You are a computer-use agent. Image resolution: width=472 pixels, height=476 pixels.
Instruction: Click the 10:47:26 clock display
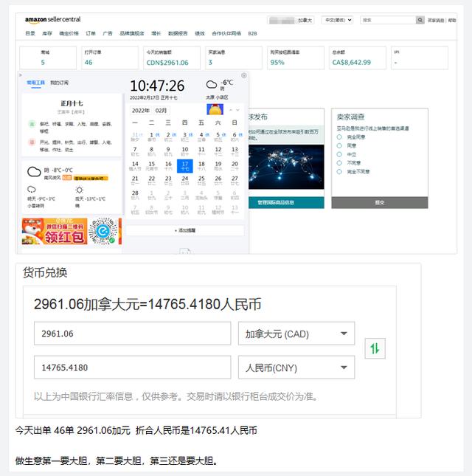(157, 86)
